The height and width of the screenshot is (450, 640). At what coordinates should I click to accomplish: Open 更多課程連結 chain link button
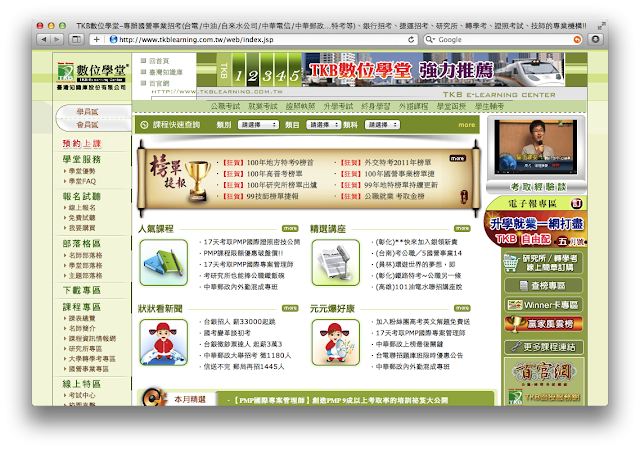coord(544,347)
